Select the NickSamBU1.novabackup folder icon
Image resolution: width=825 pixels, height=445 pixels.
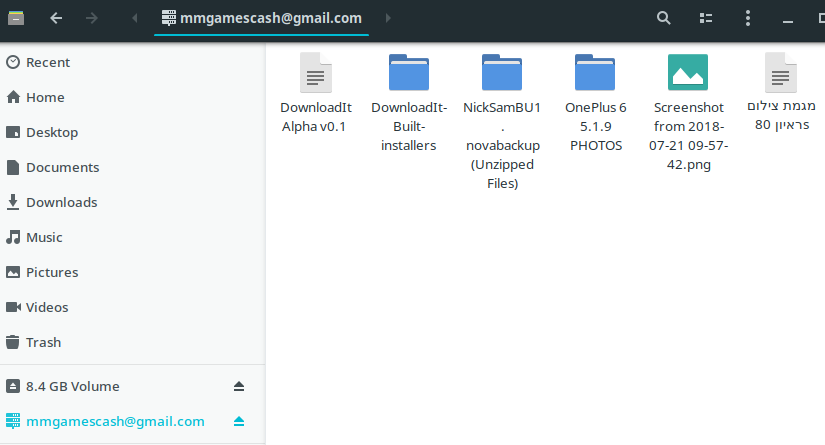tap(502, 72)
